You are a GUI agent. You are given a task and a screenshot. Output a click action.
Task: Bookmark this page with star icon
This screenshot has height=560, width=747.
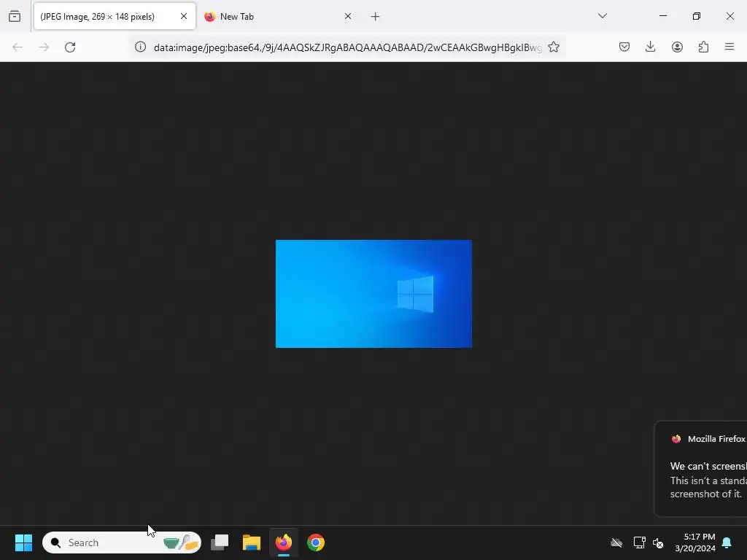point(554,47)
